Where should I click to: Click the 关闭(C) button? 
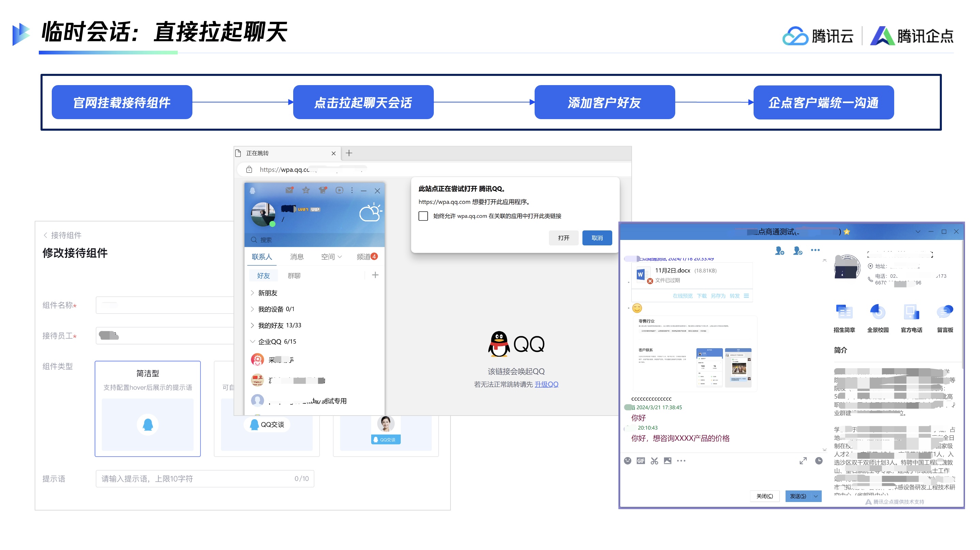(x=765, y=496)
